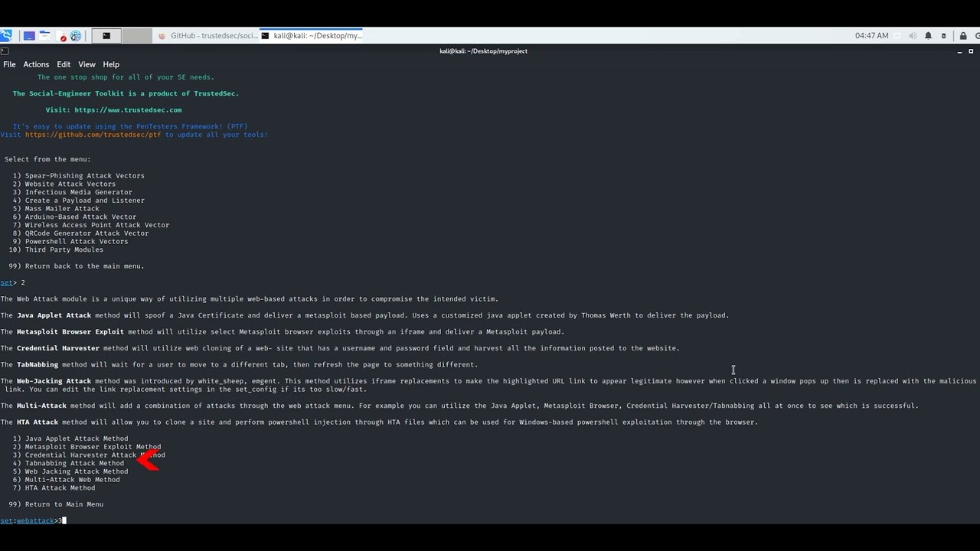Click the 'set> 2' prompt line
The height and width of the screenshot is (551, 980).
tap(13, 283)
